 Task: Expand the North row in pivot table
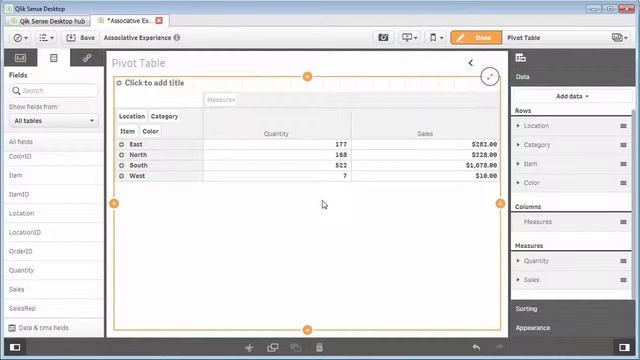(121, 155)
